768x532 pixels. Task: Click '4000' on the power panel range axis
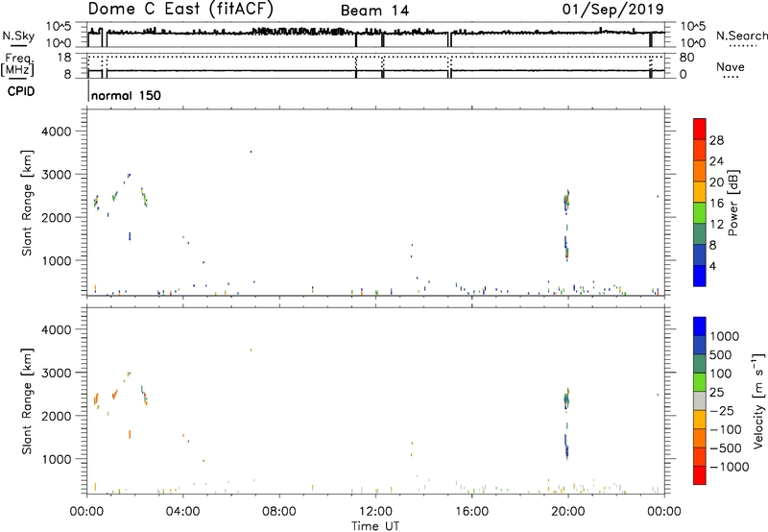coord(57,132)
